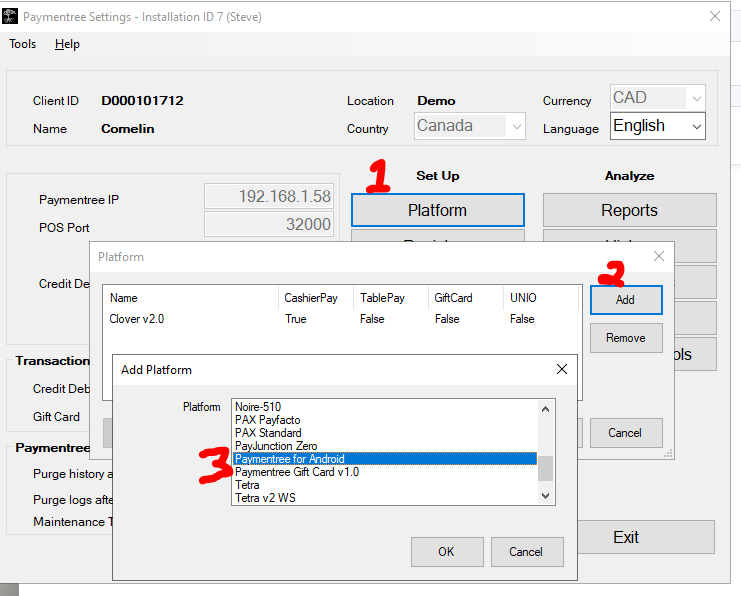Screen dimensions: 741x596
Task: Click platform list scroll down arrow
Action: [x=545, y=496]
